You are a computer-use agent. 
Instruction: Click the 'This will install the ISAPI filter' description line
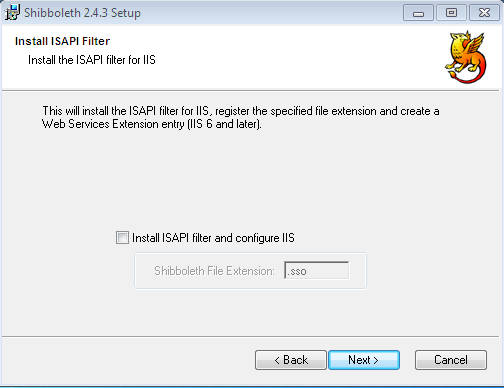241,111
